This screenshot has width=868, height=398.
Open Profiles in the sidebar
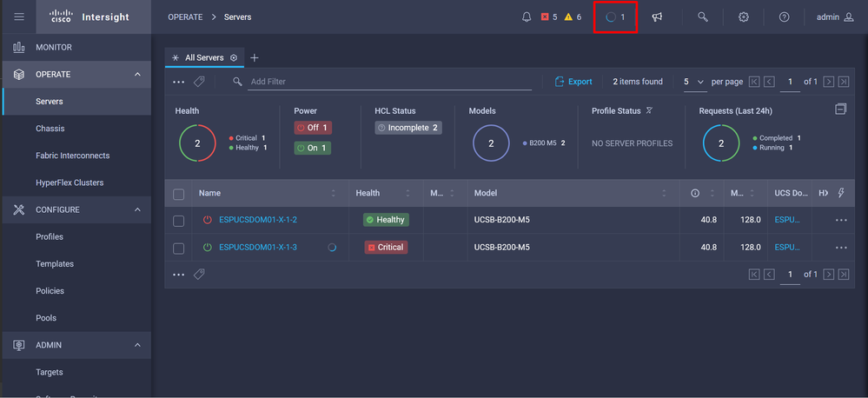[x=76, y=237]
